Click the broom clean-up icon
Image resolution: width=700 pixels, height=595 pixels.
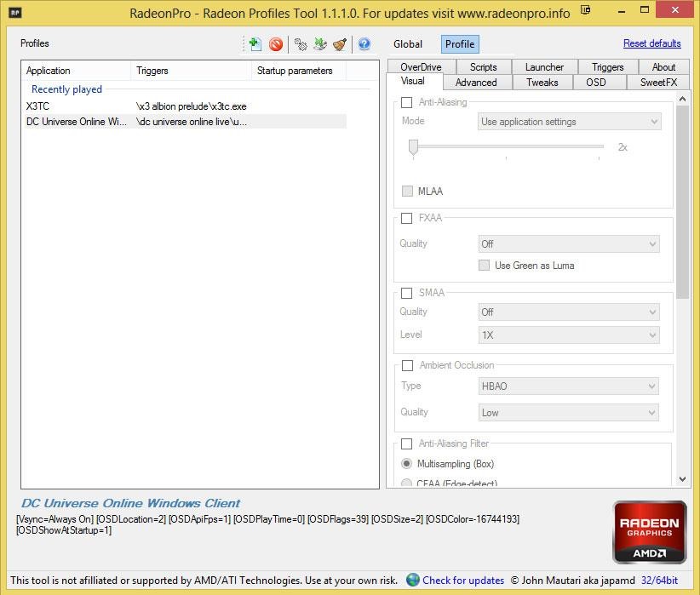pyautogui.click(x=340, y=44)
